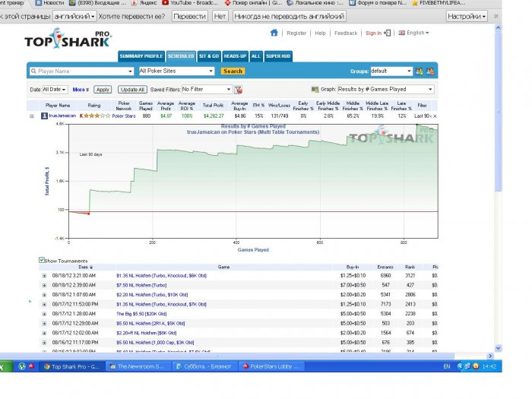This screenshot has width=532, height=399.
Task: Click the Update All button
Action: [x=132, y=90]
